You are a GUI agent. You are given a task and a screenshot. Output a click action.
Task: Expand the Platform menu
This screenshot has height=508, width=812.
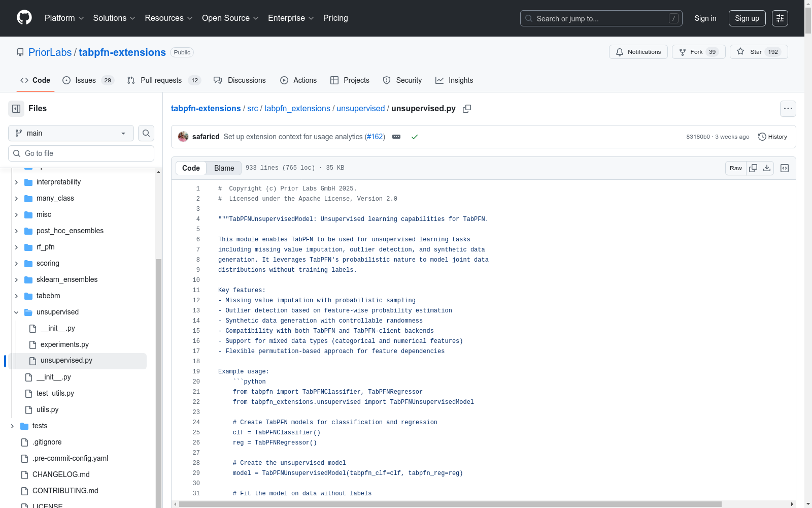click(x=64, y=18)
